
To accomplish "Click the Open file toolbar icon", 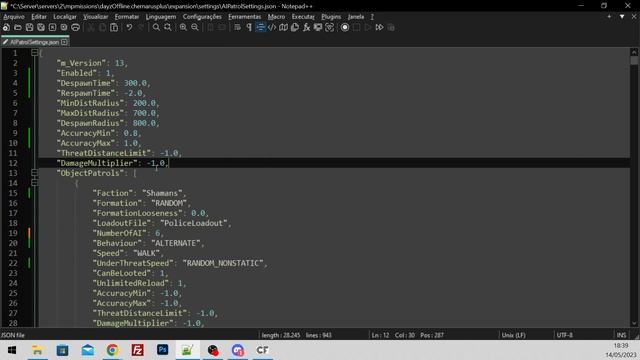I will coord(18,27).
